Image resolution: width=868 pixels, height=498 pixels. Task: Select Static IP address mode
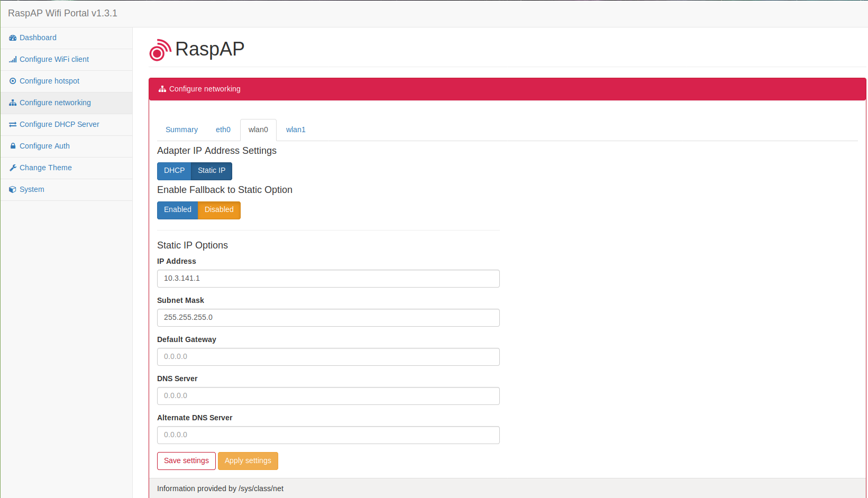(212, 171)
